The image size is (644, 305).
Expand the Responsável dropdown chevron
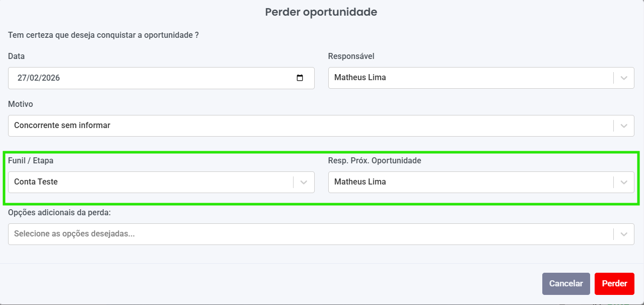pyautogui.click(x=624, y=78)
